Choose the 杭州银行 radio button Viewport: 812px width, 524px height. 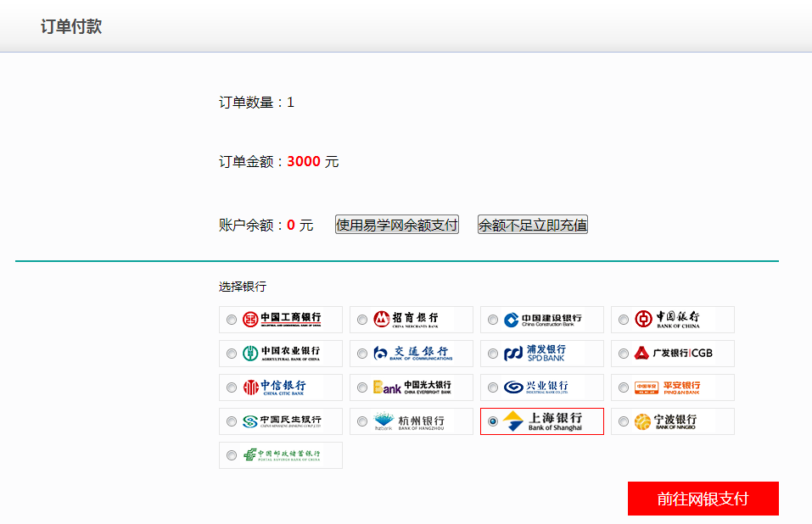coord(362,422)
